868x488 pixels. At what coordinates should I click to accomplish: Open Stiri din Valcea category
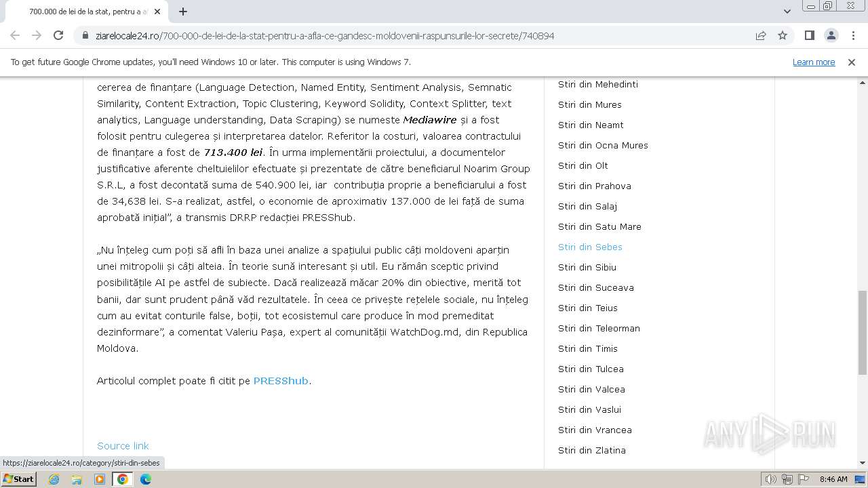click(x=591, y=389)
